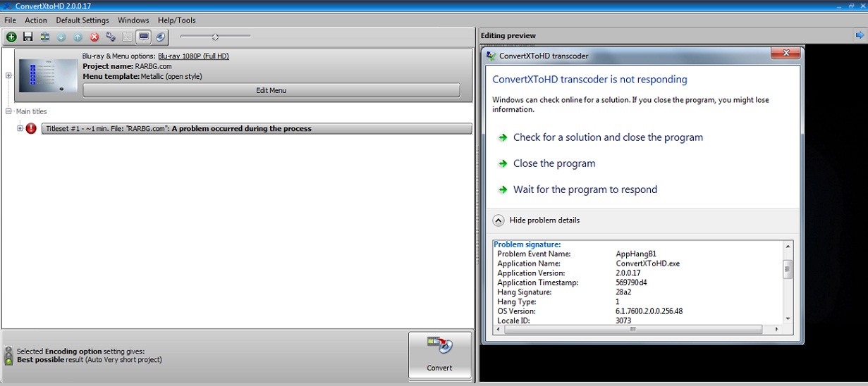The width and height of the screenshot is (868, 386).
Task: Click OS Version 6.1.7600.2.0.0.256.48 value
Action: tap(649, 311)
